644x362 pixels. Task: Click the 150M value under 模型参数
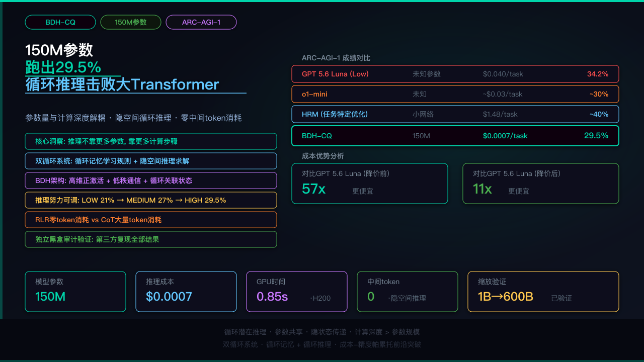coord(50,297)
